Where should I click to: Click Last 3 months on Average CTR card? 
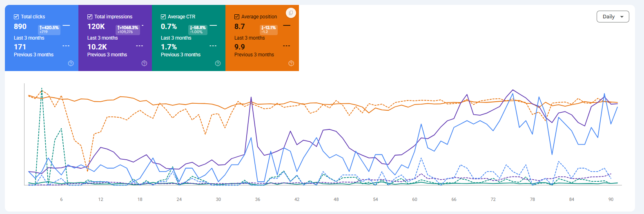click(x=176, y=38)
